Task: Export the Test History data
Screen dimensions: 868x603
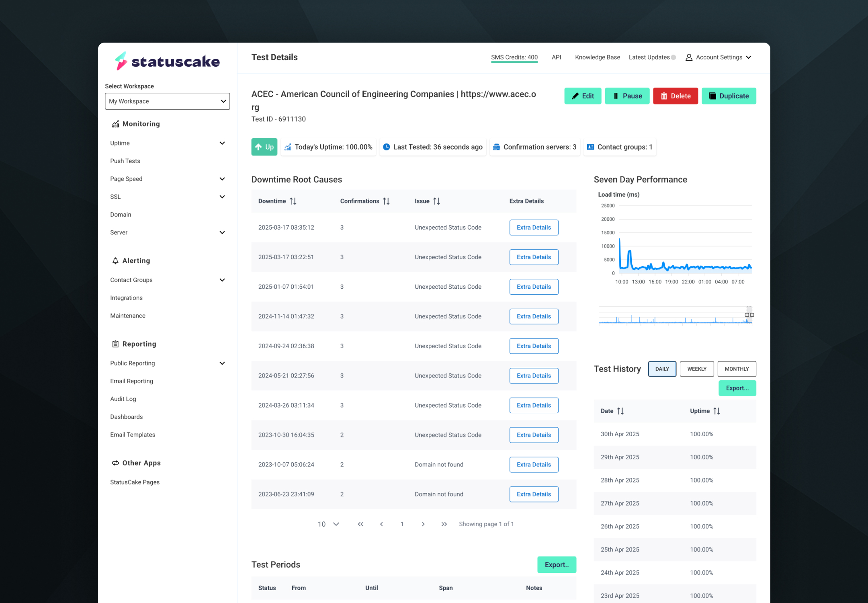Action: point(737,388)
